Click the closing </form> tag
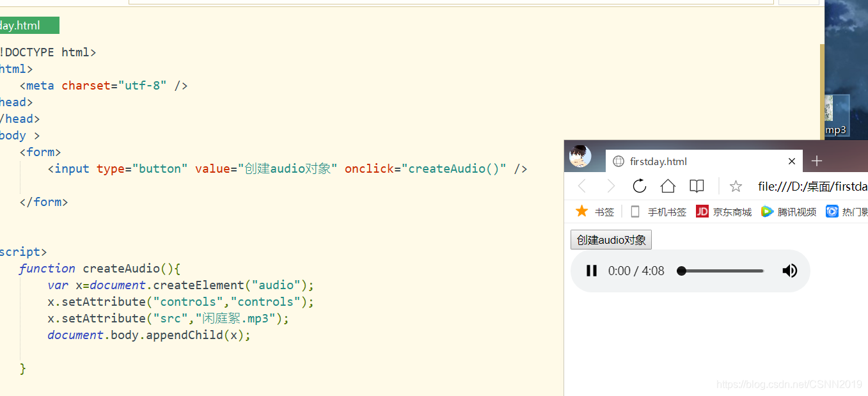Viewport: 868px width, 396px height. click(x=43, y=202)
